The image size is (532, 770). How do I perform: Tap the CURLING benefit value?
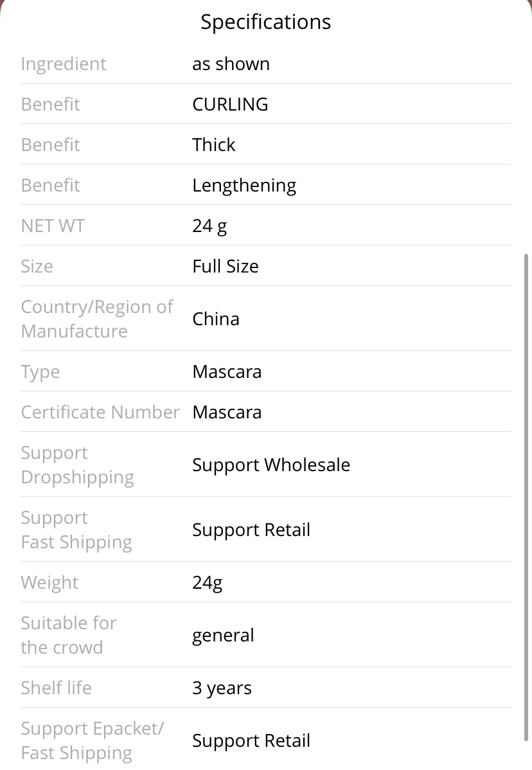click(x=230, y=104)
